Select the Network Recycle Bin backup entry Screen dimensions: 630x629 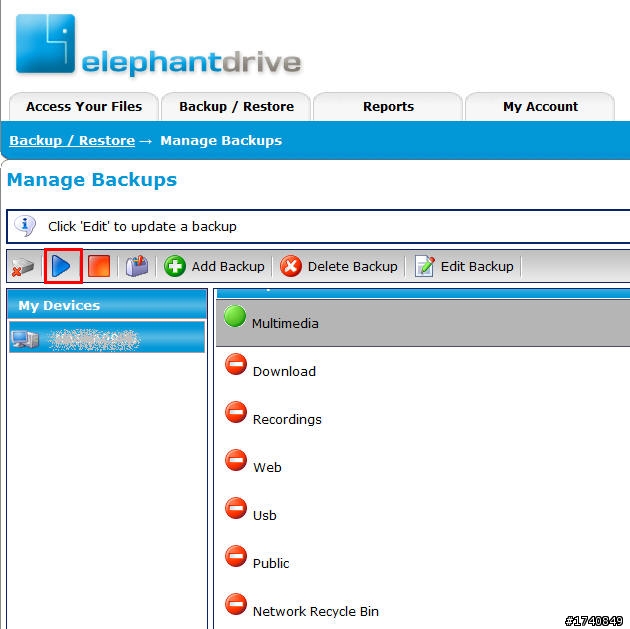click(x=316, y=611)
